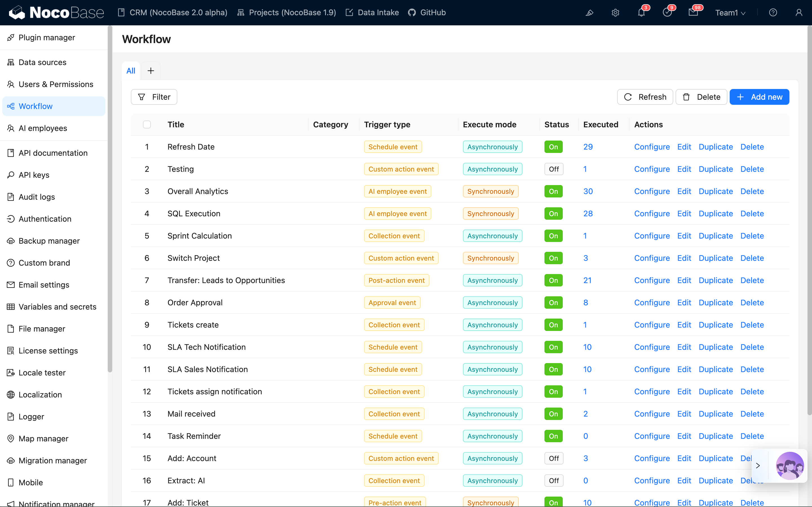Open the user profile icon
This screenshot has width=812, height=507.
point(799,13)
